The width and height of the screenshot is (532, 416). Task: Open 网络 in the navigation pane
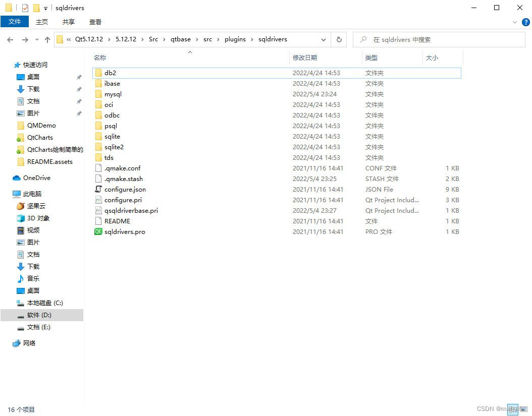pyautogui.click(x=29, y=343)
